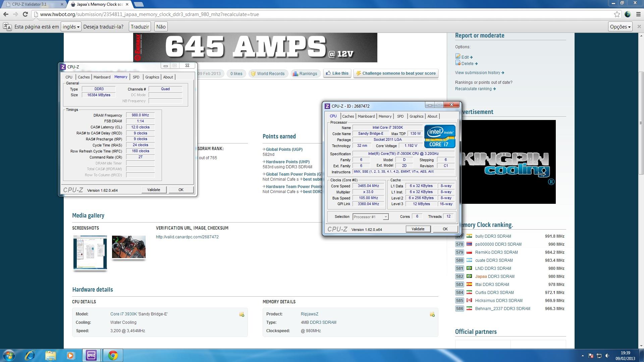This screenshot has width=644, height=362.
Task: Open Memory tab in CPU-Z ID 2687472 window
Action: coord(385,116)
